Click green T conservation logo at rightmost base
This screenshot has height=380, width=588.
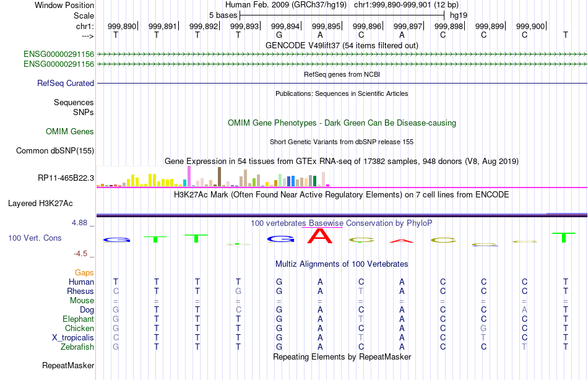tap(564, 238)
